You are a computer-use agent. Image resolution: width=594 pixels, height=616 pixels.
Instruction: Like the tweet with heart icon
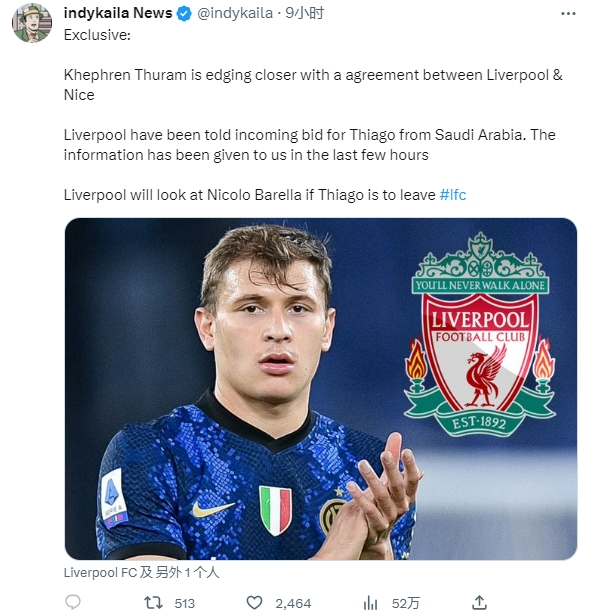(254, 603)
